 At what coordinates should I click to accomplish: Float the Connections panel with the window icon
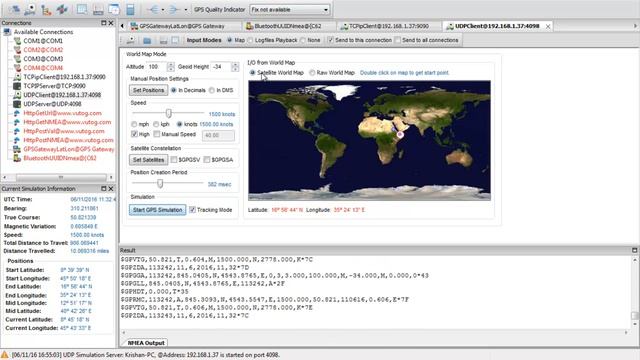click(x=103, y=23)
